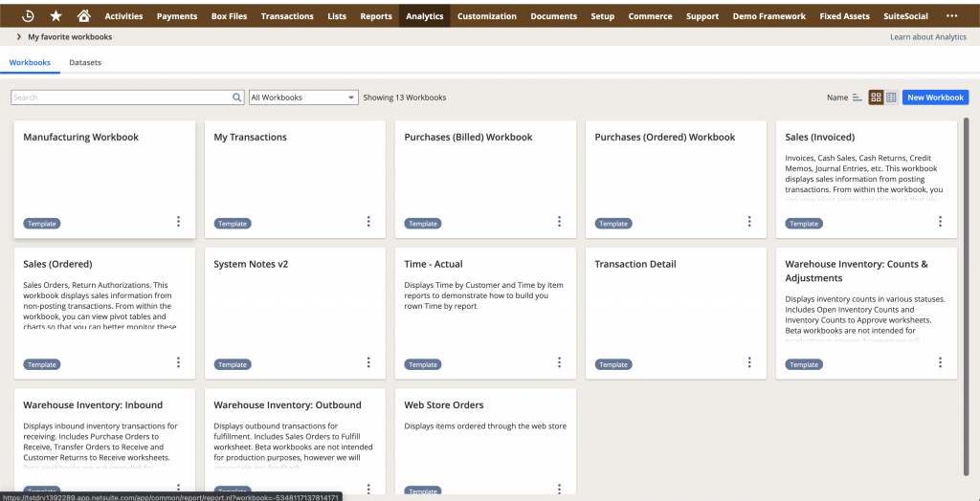Open the Shortcuts star icon
Viewport: 980px width, 501px height.
click(56, 16)
